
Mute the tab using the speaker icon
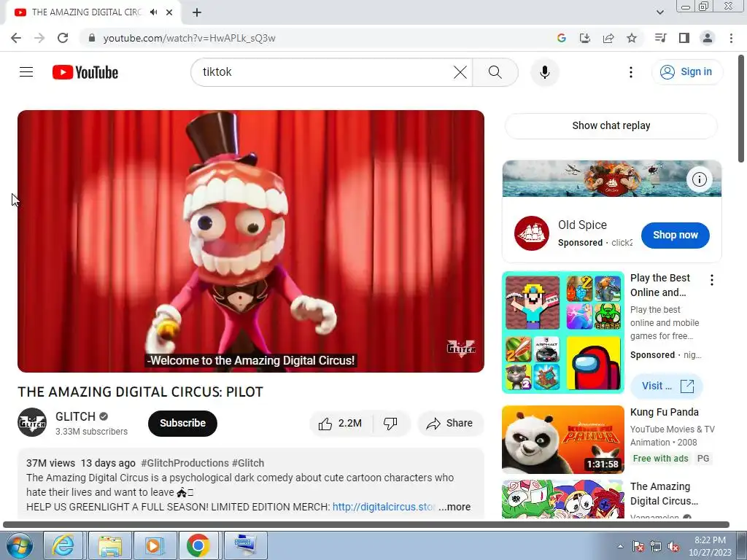[153, 12]
